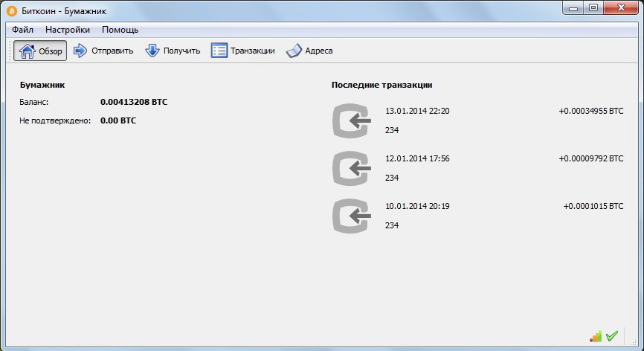Click amount +0.0001015 BTC

593,206
